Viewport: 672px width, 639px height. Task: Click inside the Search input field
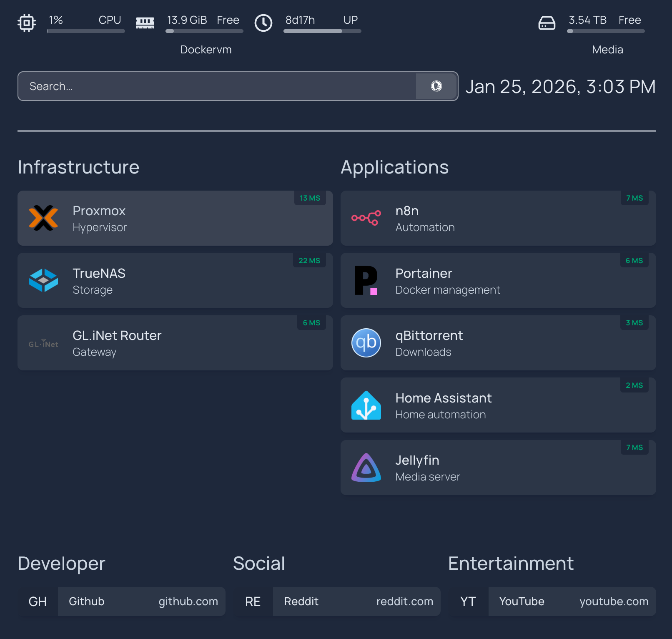pos(167,86)
